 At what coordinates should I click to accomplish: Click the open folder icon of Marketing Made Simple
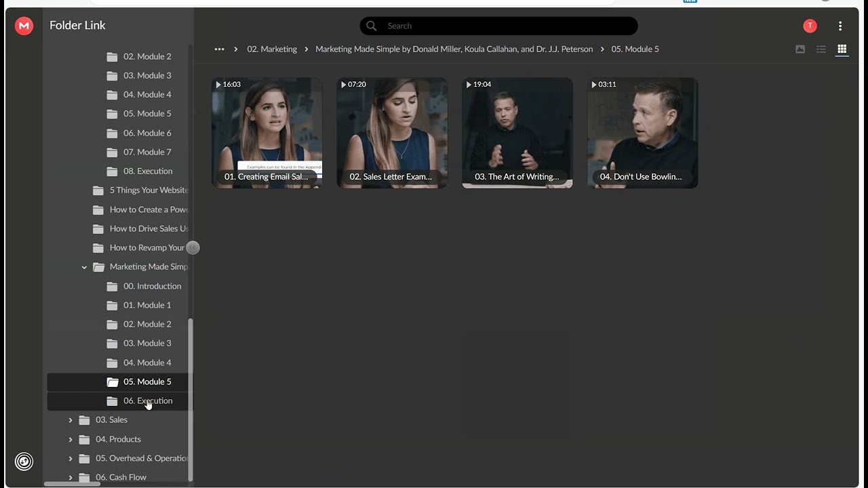pos(98,267)
